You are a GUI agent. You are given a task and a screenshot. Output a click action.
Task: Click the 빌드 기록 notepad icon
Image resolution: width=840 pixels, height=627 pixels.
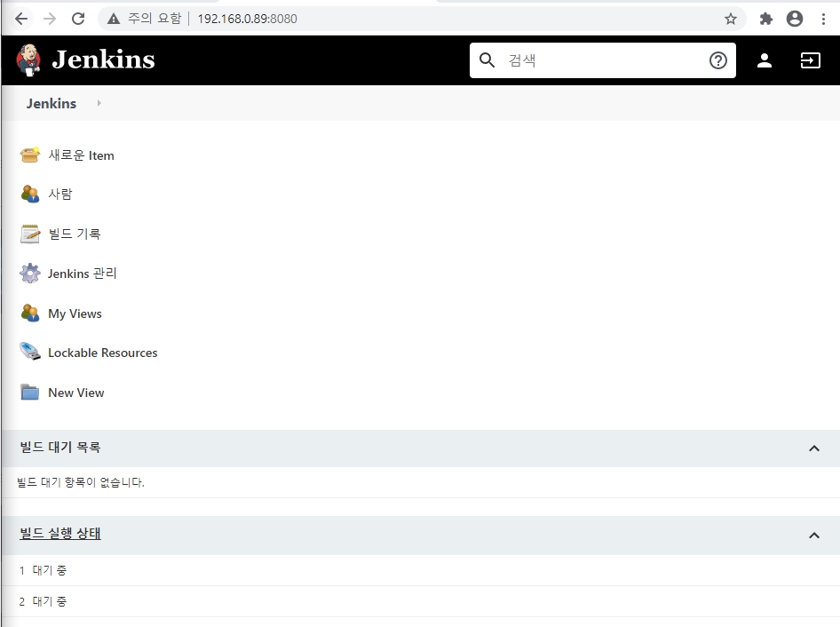point(30,234)
